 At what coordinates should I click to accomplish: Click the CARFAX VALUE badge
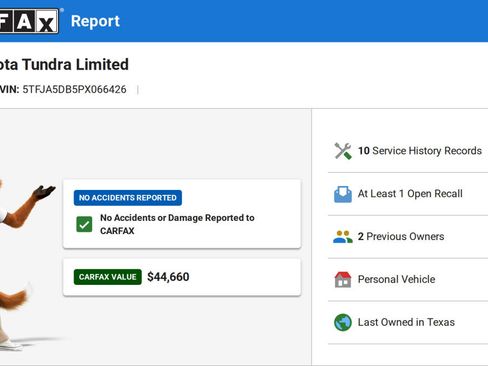tap(108, 277)
